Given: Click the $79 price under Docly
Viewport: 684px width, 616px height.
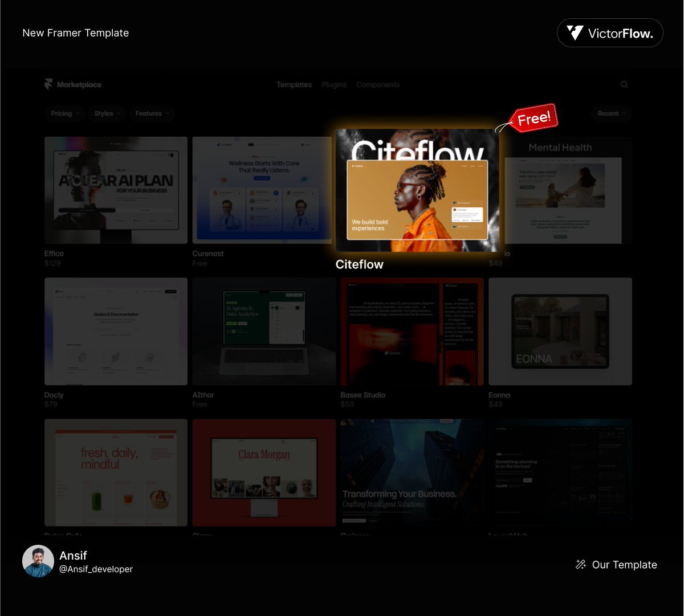Looking at the screenshot, I should pos(51,405).
